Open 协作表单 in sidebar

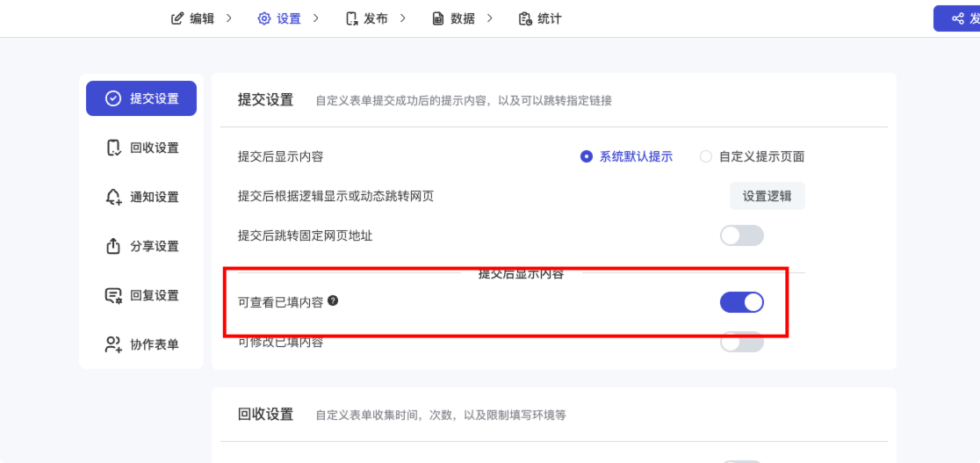click(141, 344)
